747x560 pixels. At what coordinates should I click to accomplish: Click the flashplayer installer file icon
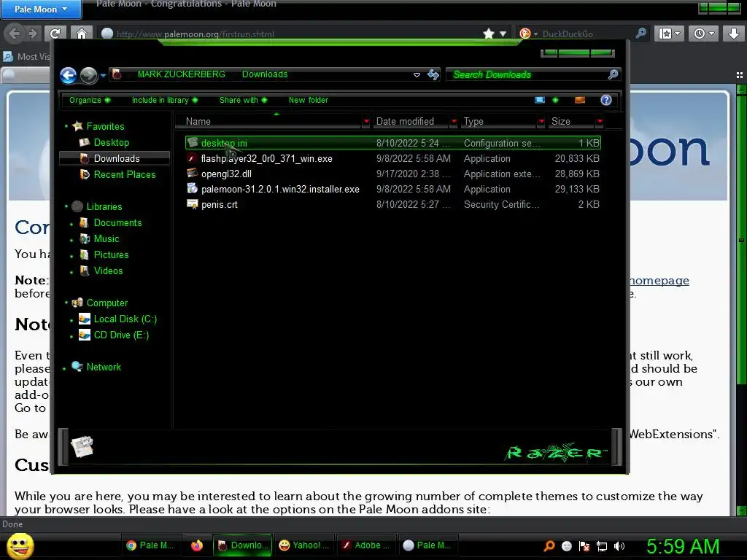192,158
